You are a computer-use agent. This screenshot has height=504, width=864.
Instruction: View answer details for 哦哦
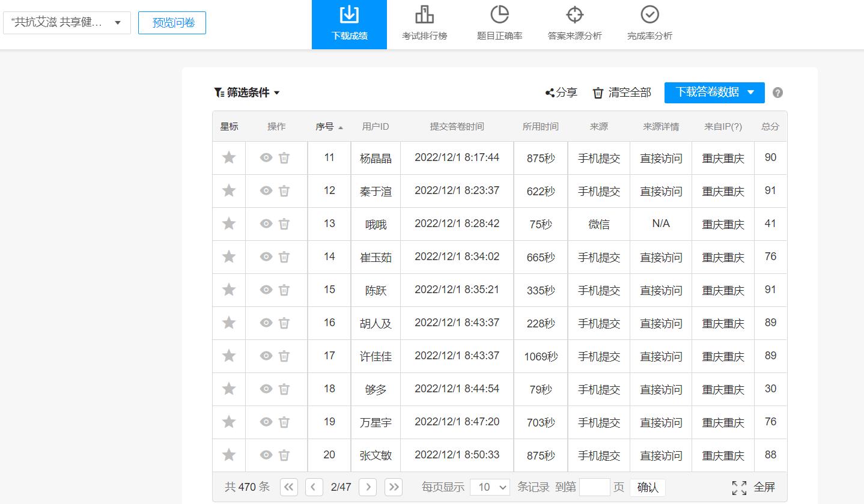coord(266,224)
